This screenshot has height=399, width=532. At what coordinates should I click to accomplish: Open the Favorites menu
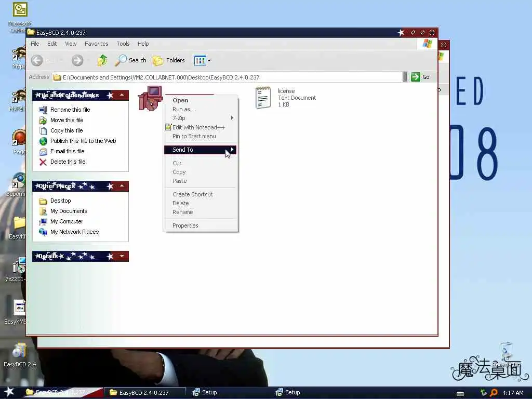96,44
